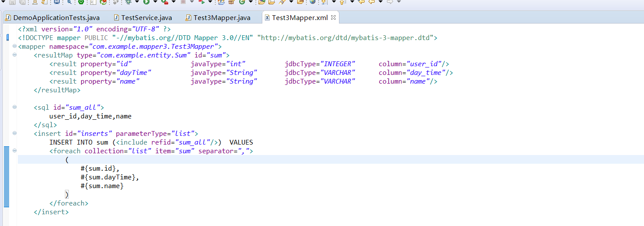Create a new Java class with the green C icon
Screen dimensions: 644x226
[x=242, y=2]
